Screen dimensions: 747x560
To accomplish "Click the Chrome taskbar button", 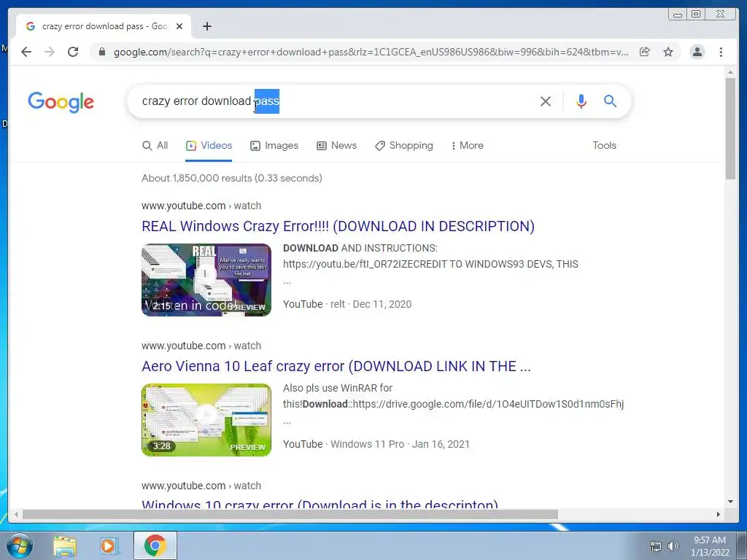I will coord(155,545).
